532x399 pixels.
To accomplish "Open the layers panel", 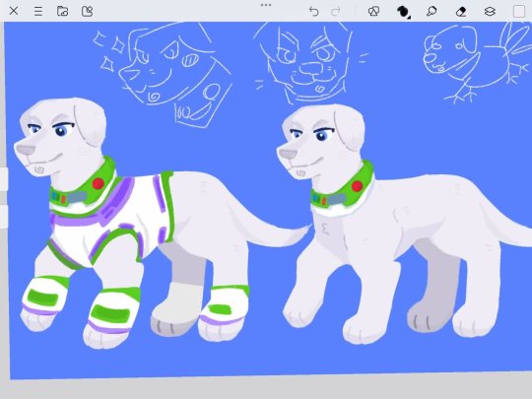I will click(490, 12).
